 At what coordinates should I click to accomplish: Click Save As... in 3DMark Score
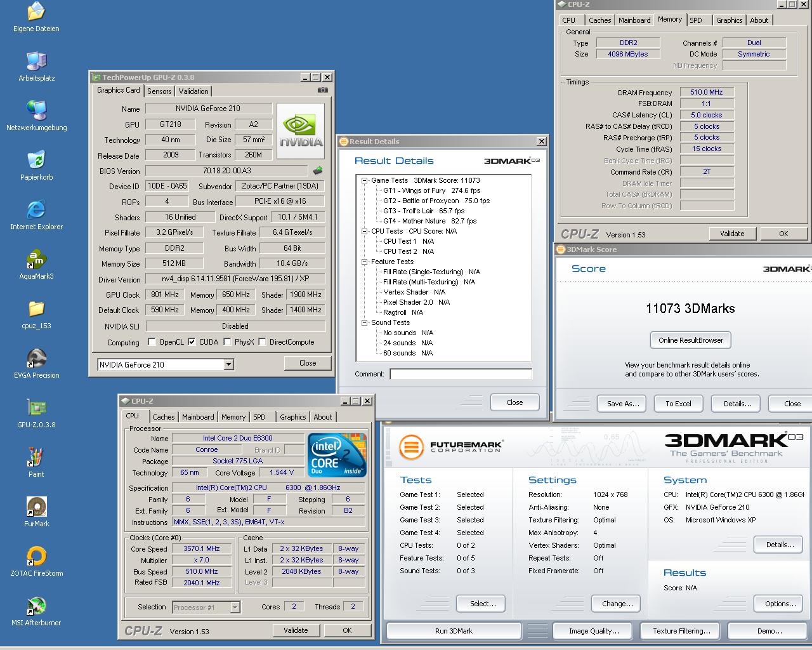point(622,404)
